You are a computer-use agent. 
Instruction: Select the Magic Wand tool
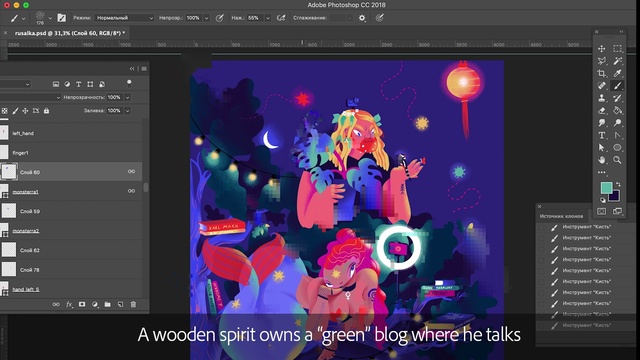click(x=618, y=61)
